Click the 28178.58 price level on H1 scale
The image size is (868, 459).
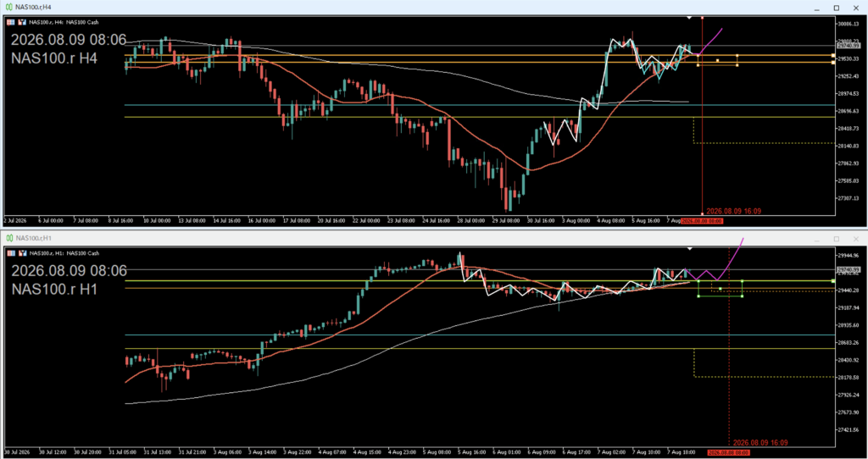pos(848,378)
